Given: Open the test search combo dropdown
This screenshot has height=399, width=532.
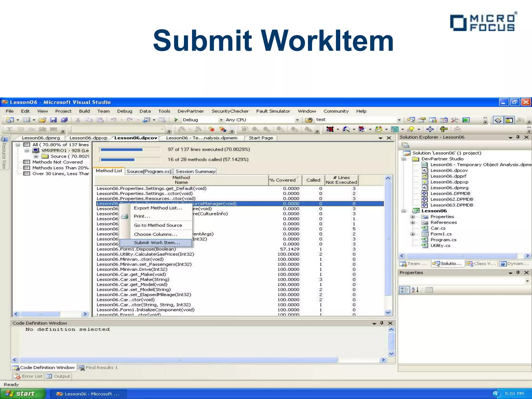Looking at the screenshot, I should [399, 120].
